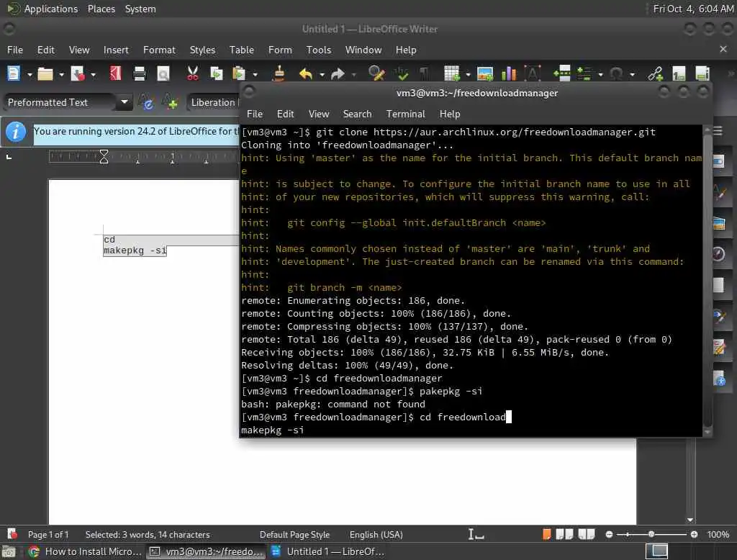Click the Redo arrow icon
This screenshot has height=560, width=737.
pyautogui.click(x=338, y=74)
